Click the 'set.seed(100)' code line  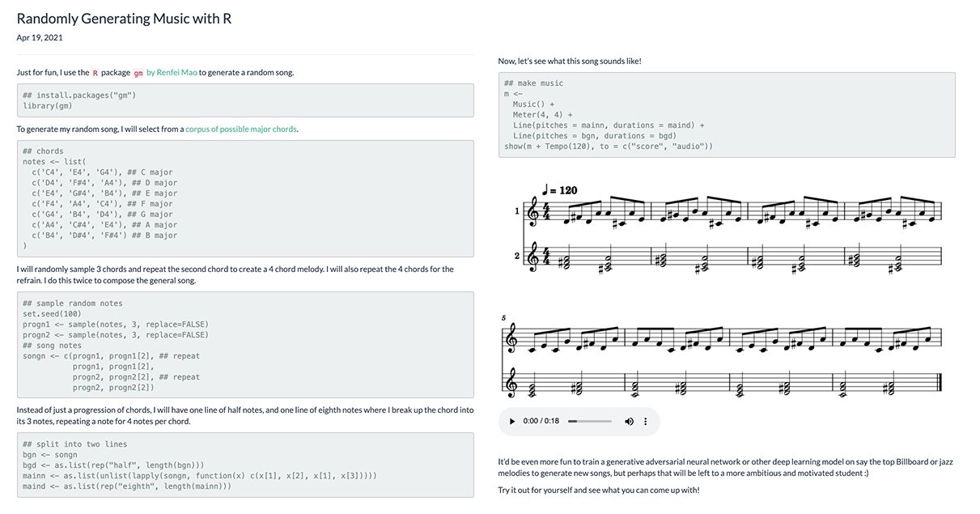point(53,313)
